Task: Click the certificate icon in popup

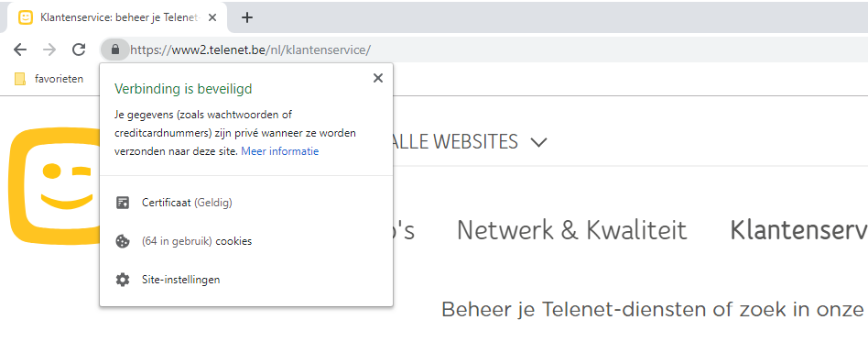Action: 123,203
